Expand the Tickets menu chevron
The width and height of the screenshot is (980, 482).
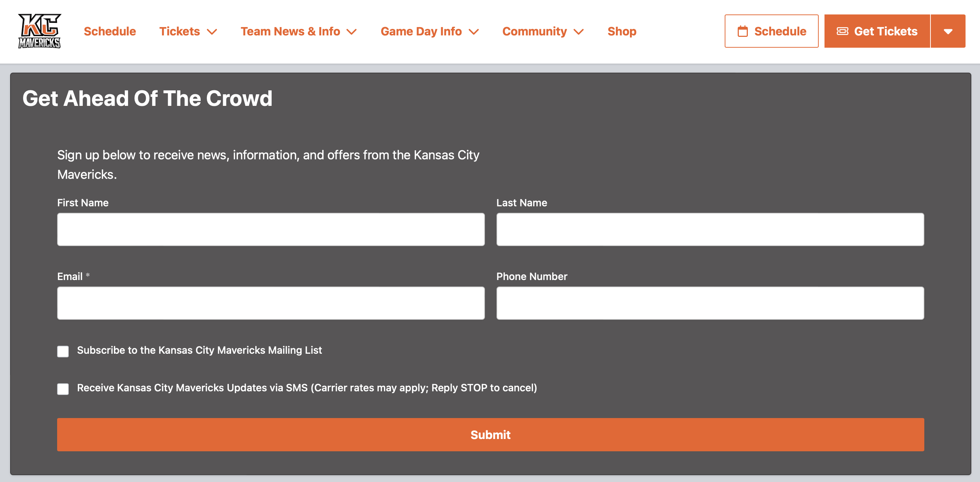point(212,31)
